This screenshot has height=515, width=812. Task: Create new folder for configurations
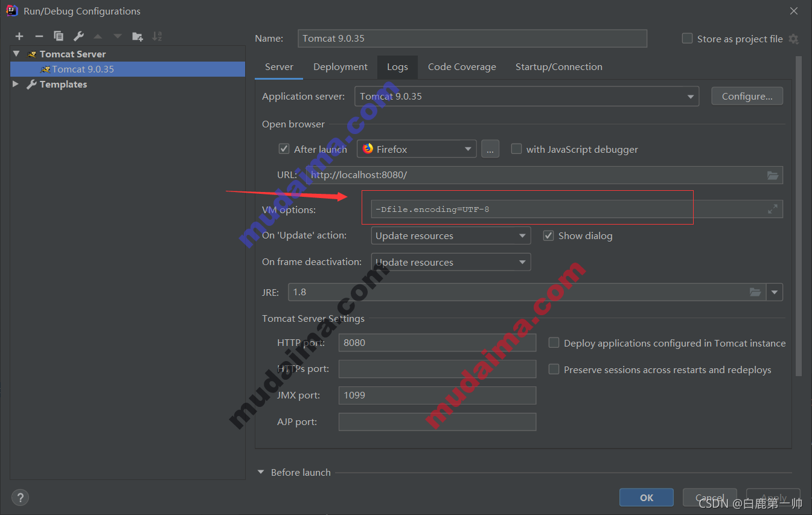138,36
